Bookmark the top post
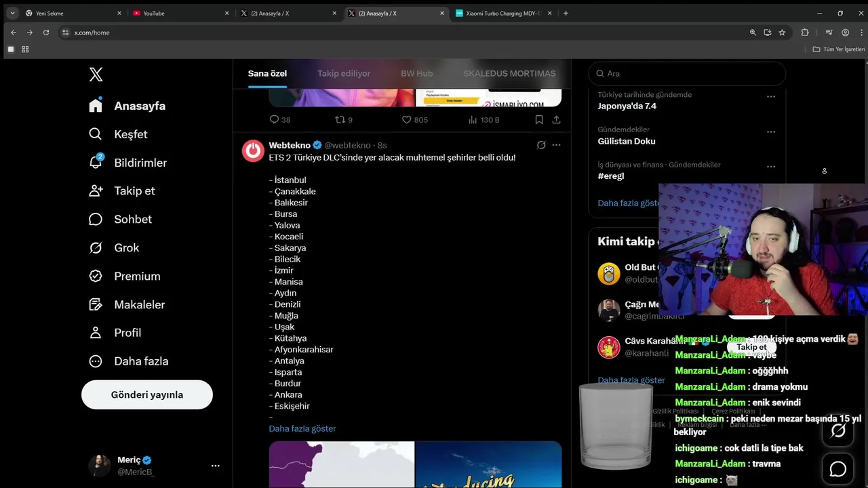 tap(539, 119)
